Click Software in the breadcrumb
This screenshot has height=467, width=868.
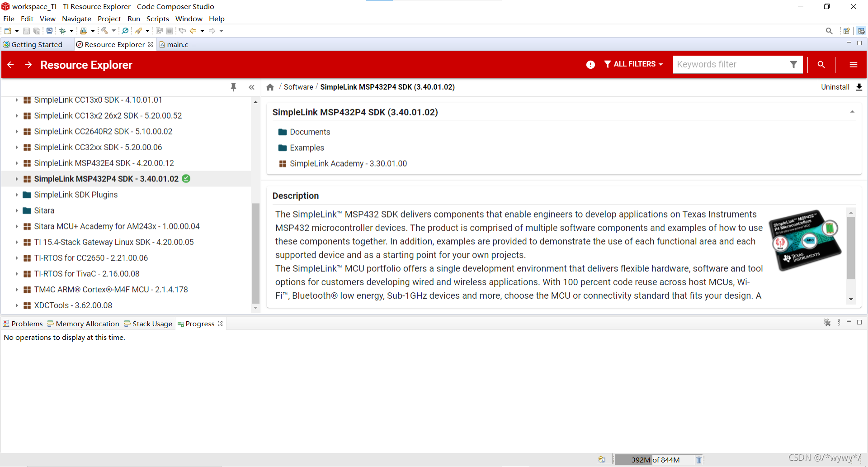(298, 87)
